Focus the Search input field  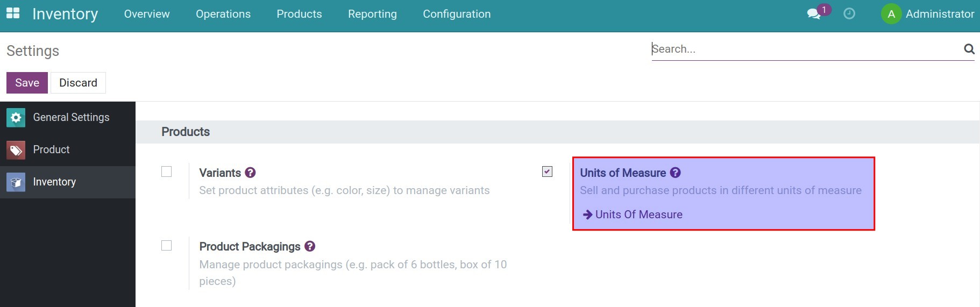804,49
